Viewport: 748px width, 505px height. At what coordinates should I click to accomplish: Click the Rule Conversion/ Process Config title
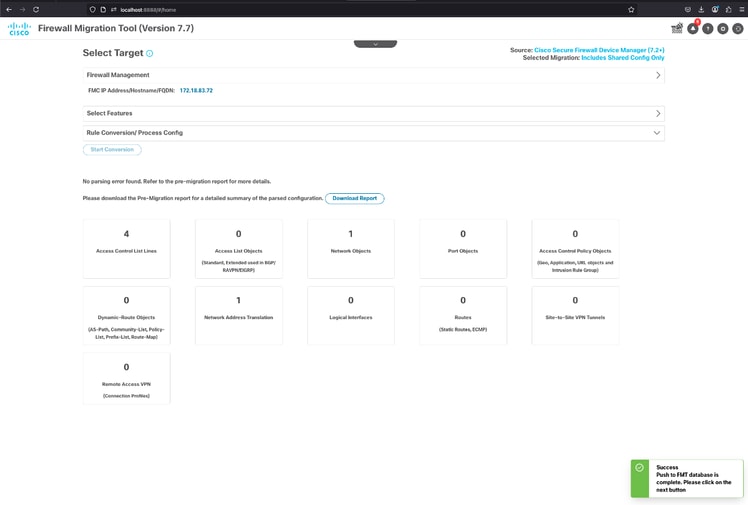[x=135, y=133]
